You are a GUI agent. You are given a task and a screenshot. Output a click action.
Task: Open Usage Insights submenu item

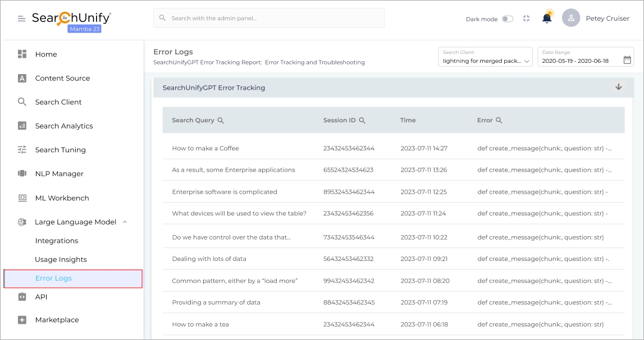[x=61, y=260]
